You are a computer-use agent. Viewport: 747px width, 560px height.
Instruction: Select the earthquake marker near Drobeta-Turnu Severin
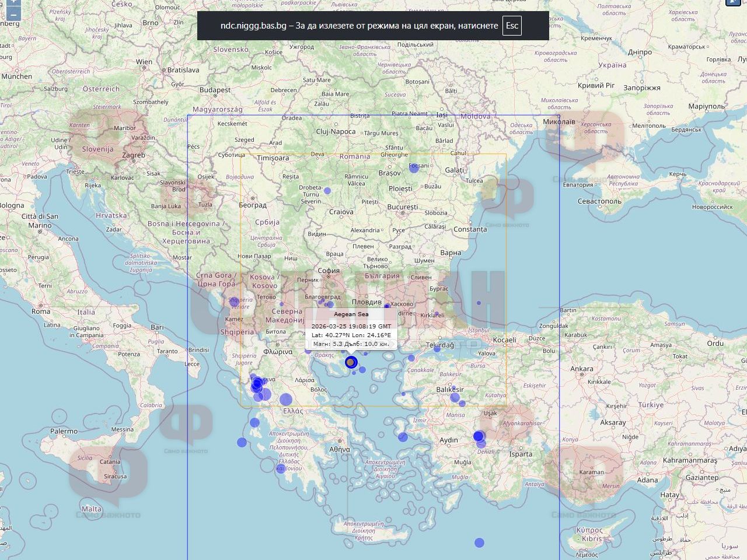327,191
